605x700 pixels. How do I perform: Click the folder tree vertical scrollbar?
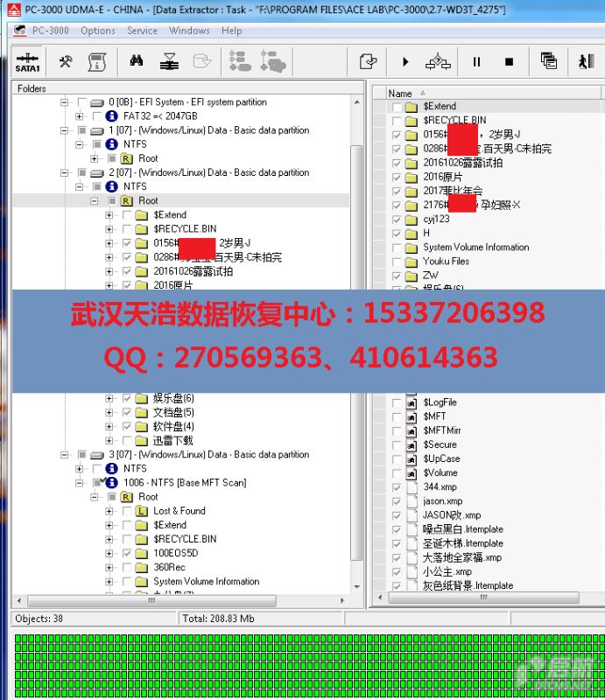(x=355, y=350)
